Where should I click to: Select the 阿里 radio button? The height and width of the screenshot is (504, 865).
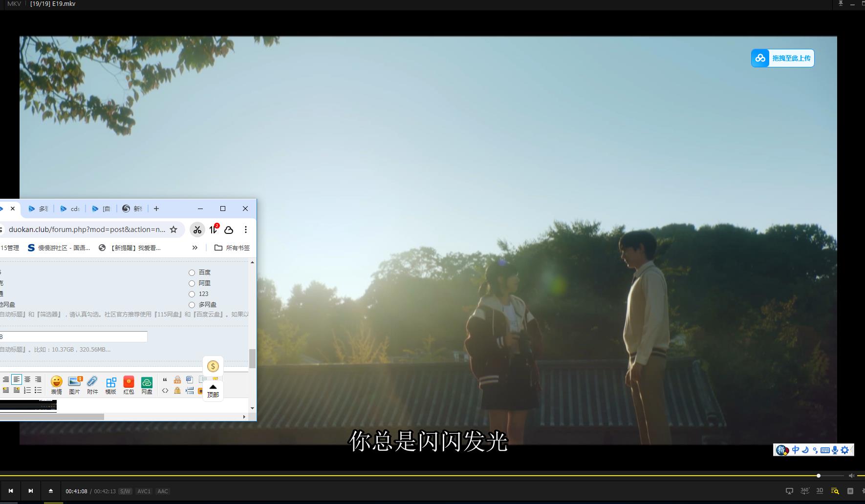(x=192, y=283)
